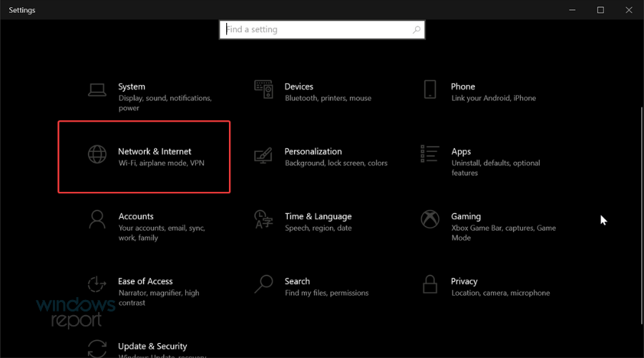Click the Ease of Access icon
Viewport: 644px width, 358px height.
(97, 284)
